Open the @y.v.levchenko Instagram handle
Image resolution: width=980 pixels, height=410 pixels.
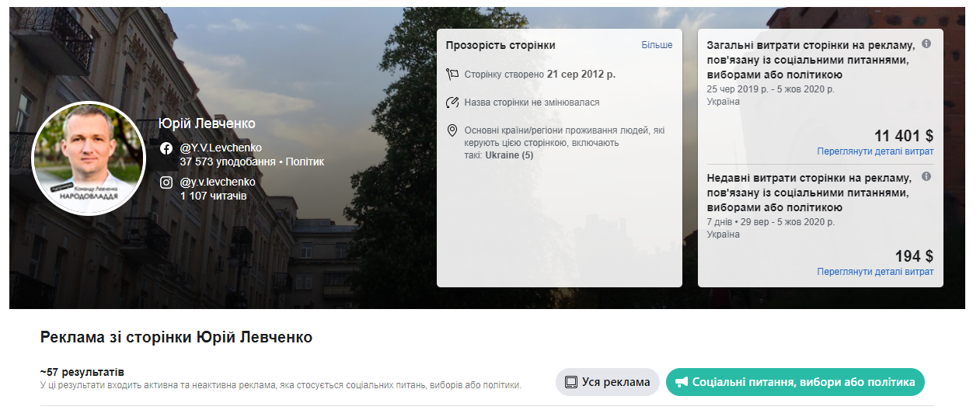218,182
